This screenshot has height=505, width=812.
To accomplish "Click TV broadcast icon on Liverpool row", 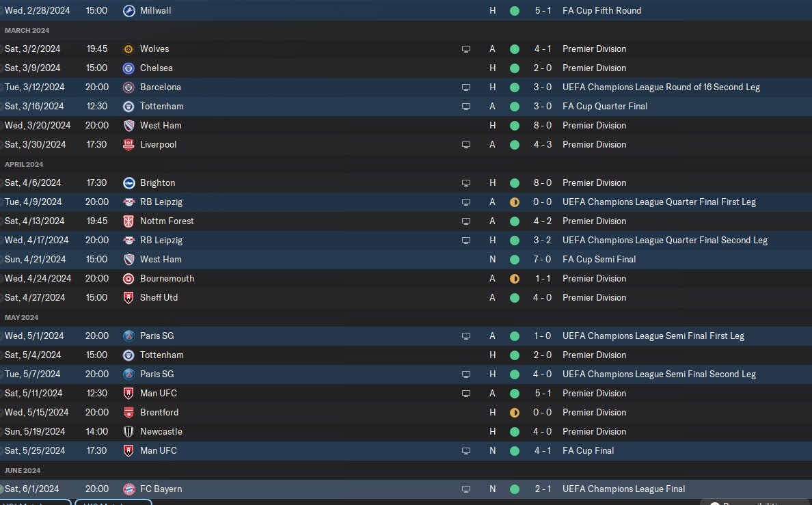I will point(466,145).
